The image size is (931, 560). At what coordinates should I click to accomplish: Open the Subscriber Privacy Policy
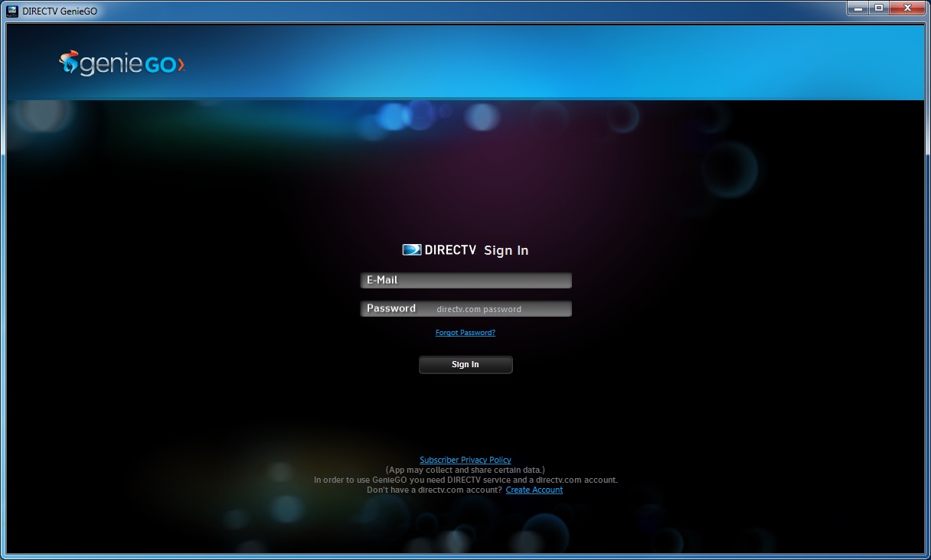coord(465,459)
